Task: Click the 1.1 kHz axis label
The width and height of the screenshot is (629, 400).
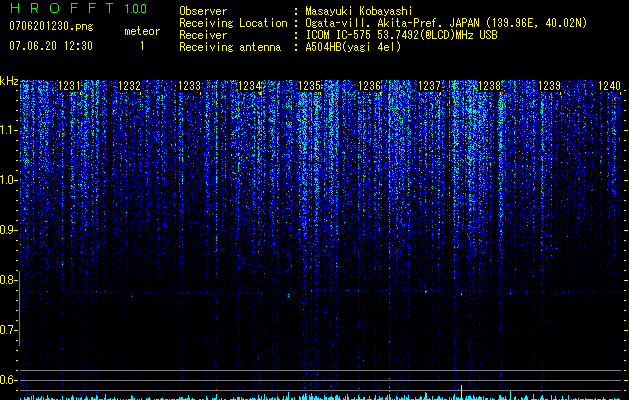Action: [8, 130]
